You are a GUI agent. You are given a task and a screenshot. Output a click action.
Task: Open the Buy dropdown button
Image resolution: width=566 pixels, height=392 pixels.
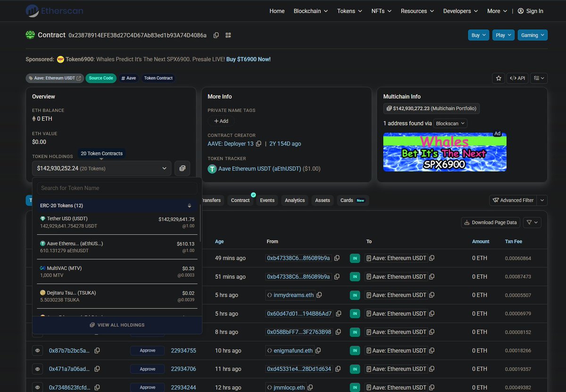tap(479, 35)
